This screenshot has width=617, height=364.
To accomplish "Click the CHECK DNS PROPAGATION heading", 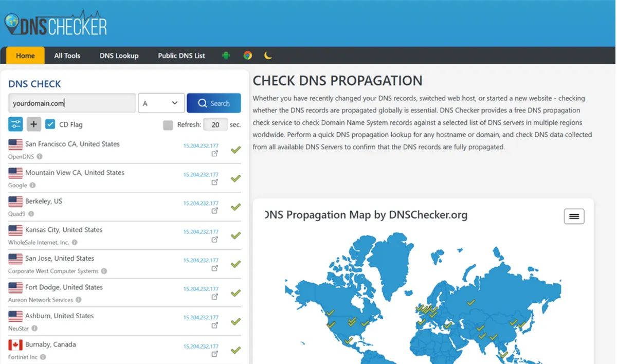I will coord(338,81).
